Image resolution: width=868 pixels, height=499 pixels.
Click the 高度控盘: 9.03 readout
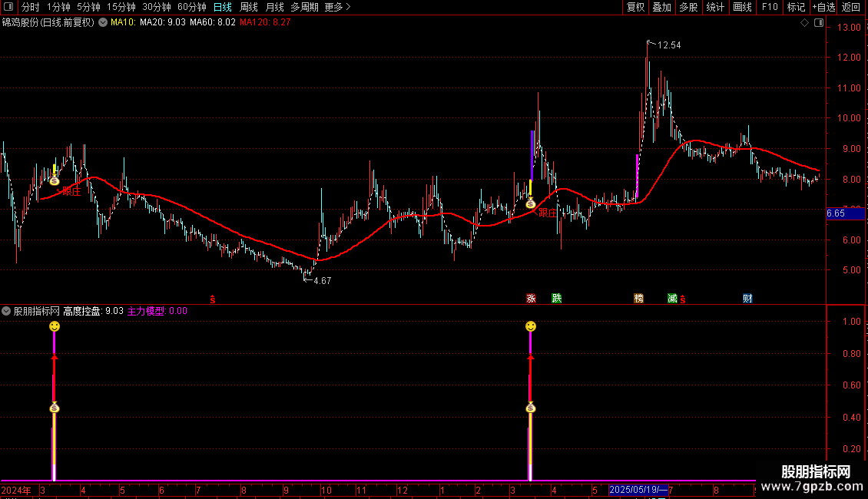point(93,311)
